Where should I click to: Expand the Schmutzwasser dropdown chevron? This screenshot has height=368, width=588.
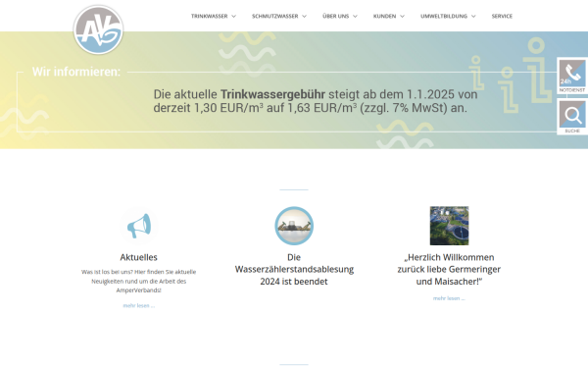[304, 16]
